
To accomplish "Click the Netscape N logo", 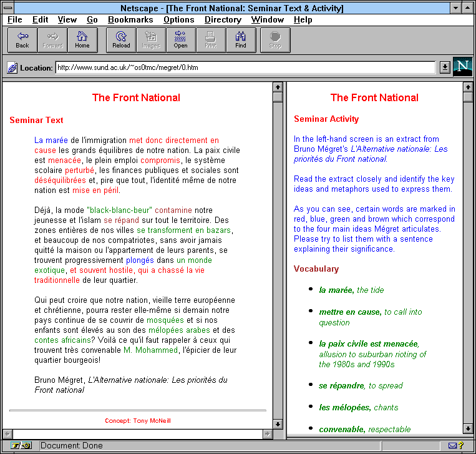I will [x=462, y=67].
